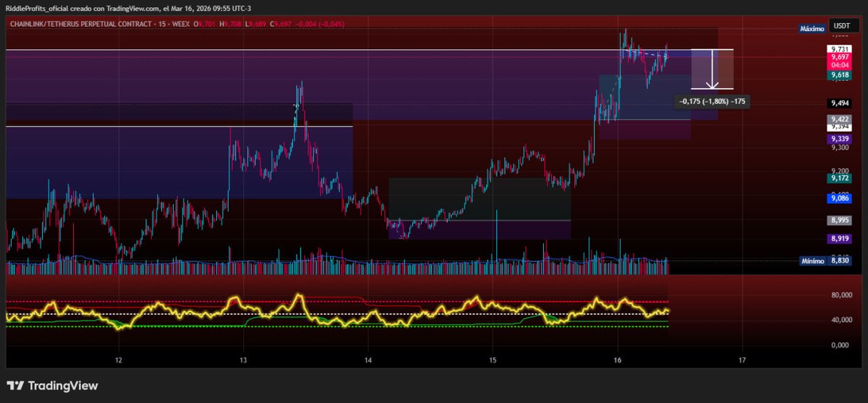Screen dimensions: 868x403
Task: Select the purple 8,919 price label
Action: 840,237
